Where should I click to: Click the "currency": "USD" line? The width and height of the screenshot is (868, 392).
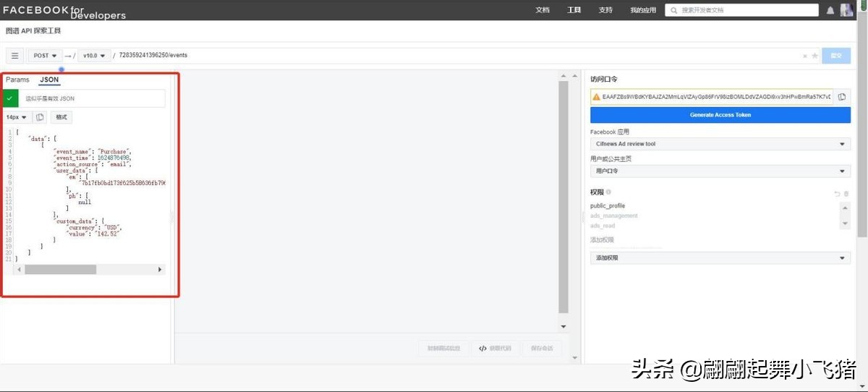click(95, 227)
